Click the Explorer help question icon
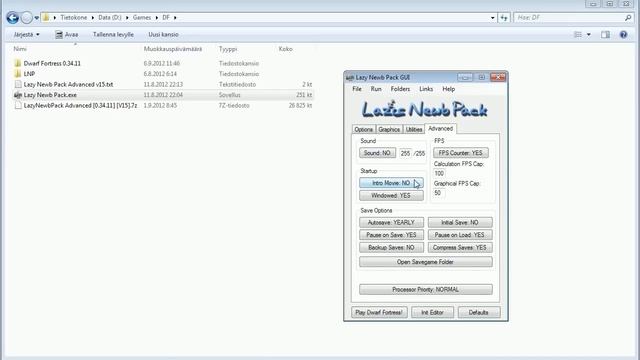640x360 pixels. click(623, 35)
